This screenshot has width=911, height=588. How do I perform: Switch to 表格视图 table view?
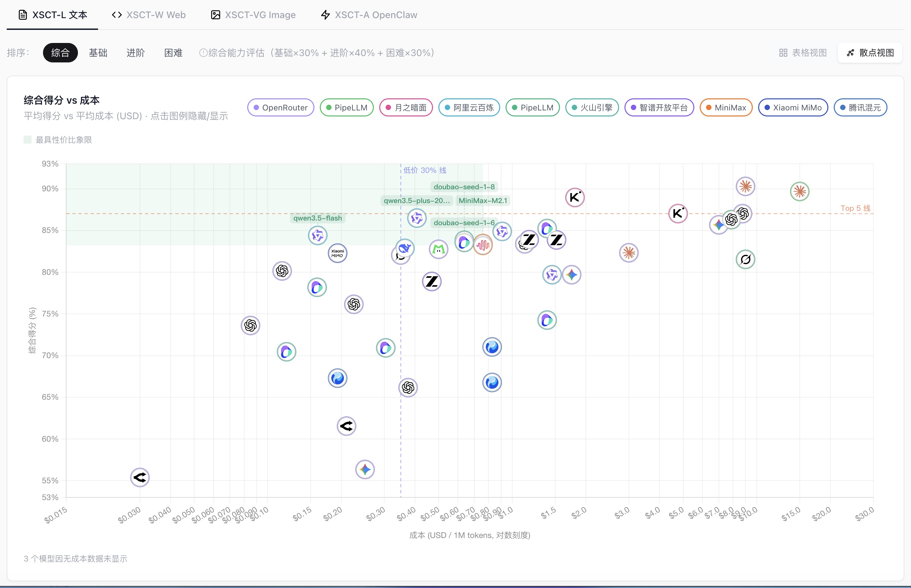tap(803, 53)
